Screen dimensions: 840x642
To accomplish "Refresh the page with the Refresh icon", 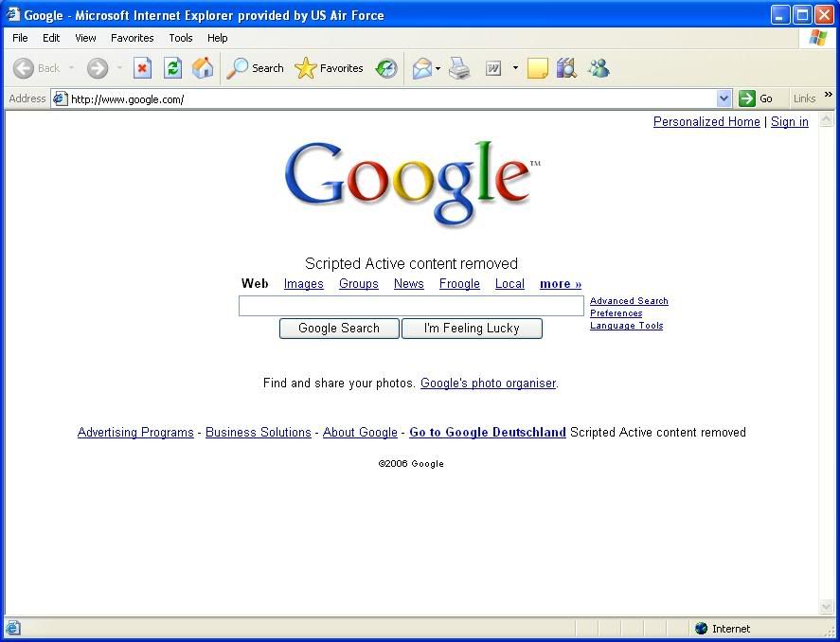I will click(172, 68).
